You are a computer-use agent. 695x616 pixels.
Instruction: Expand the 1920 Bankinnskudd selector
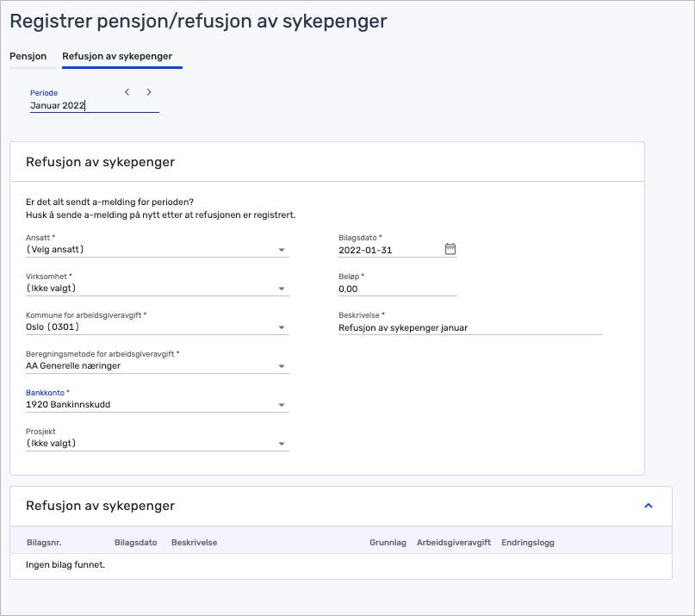(155, 403)
